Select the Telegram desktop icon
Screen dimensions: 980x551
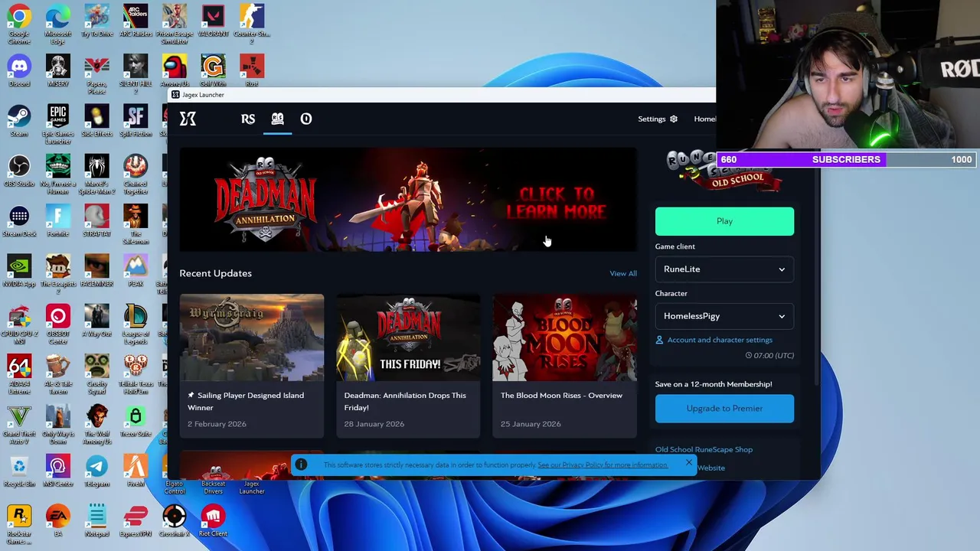click(x=96, y=471)
